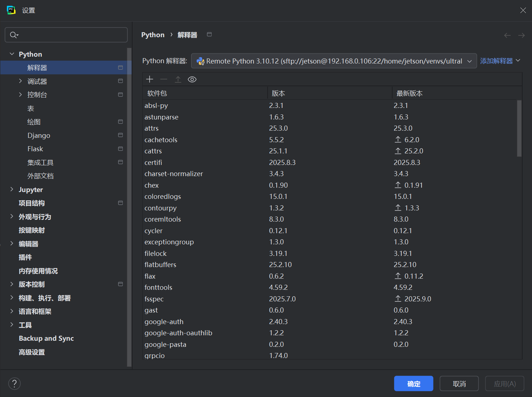The height and width of the screenshot is (397, 532).
Task: Expand the 语言和框架 section
Action: tap(12, 311)
